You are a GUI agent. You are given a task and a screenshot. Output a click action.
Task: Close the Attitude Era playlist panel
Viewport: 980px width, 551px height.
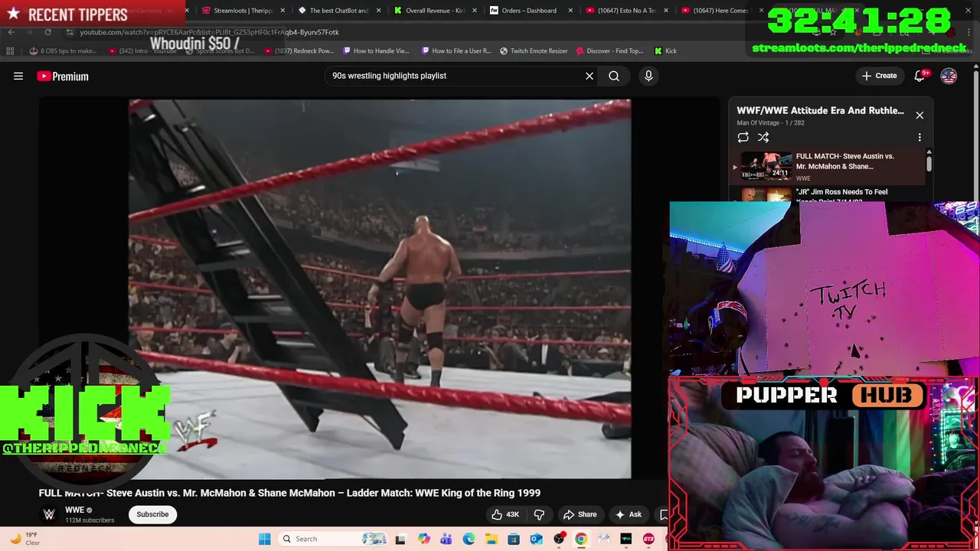pos(920,116)
